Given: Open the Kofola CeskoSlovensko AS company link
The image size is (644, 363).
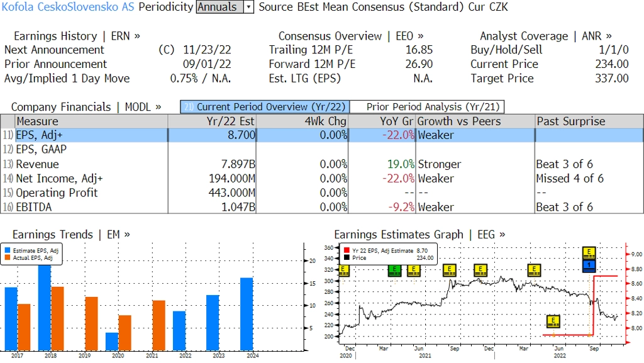Looking at the screenshot, I should [68, 7].
